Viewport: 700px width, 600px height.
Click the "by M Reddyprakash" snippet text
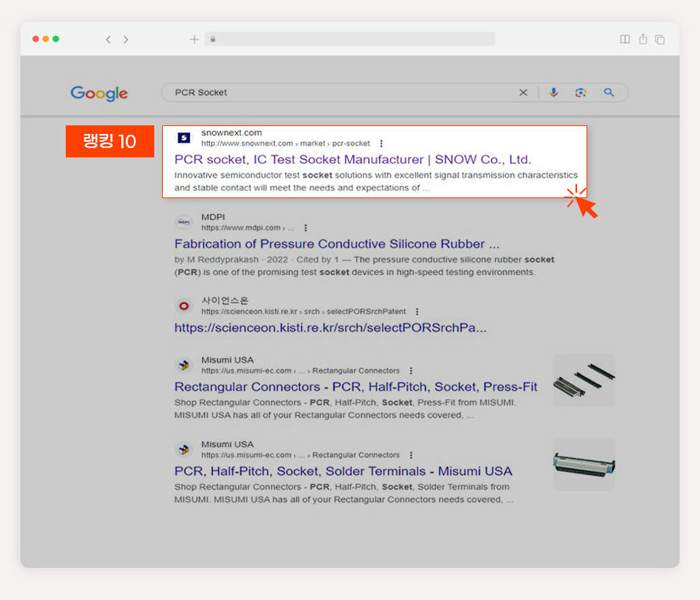pyautogui.click(x=364, y=266)
